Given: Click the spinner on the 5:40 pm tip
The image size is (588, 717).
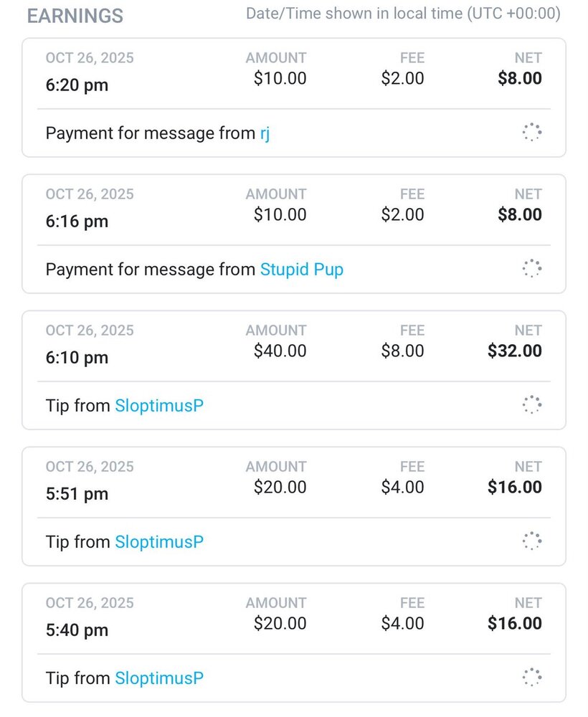Looking at the screenshot, I should click(531, 678).
